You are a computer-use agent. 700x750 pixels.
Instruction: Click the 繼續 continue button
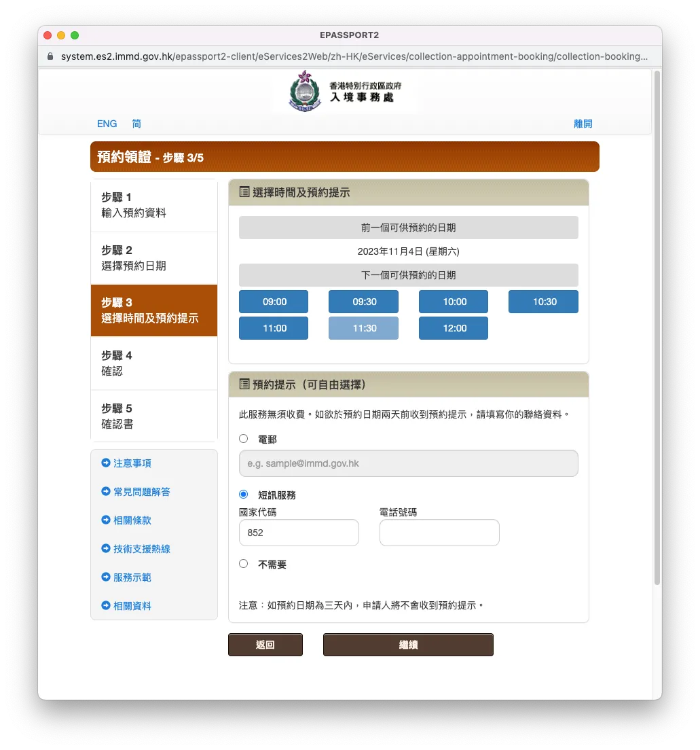point(408,645)
